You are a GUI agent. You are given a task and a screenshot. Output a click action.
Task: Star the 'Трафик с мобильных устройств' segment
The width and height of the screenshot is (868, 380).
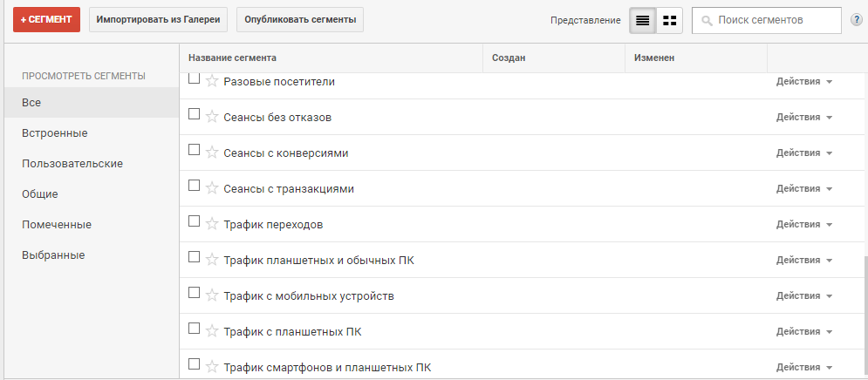(212, 295)
